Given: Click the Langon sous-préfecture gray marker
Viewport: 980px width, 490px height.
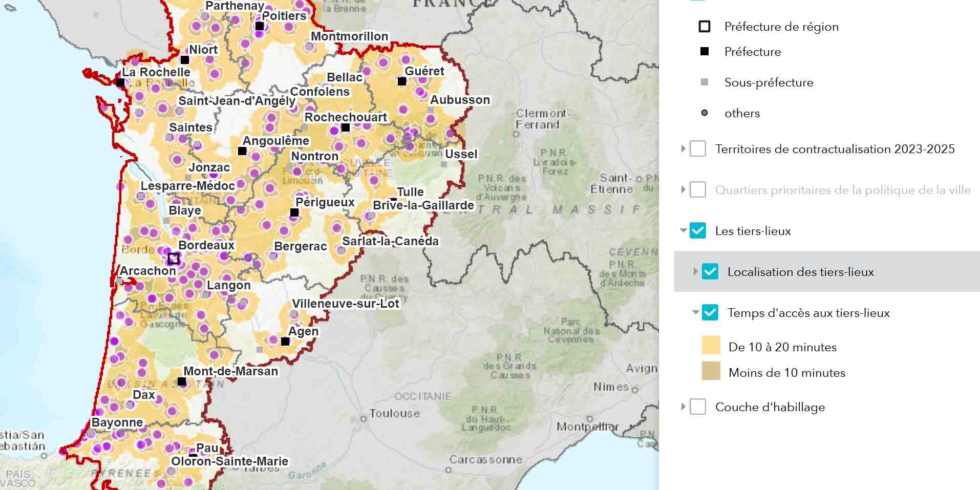Looking at the screenshot, I should click(x=205, y=295).
